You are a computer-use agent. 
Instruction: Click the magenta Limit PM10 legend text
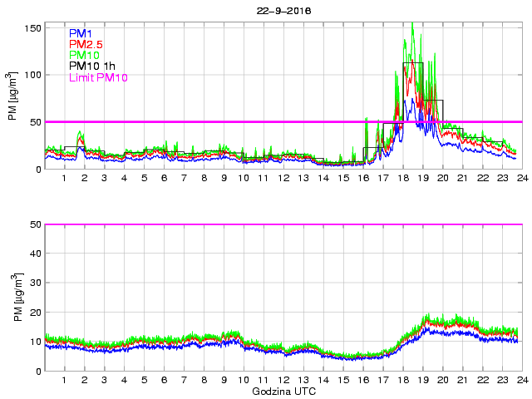click(98, 77)
